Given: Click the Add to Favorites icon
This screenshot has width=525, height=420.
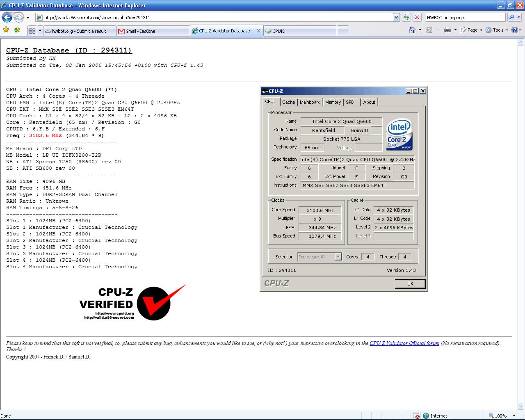Looking at the screenshot, I should 17,30.
